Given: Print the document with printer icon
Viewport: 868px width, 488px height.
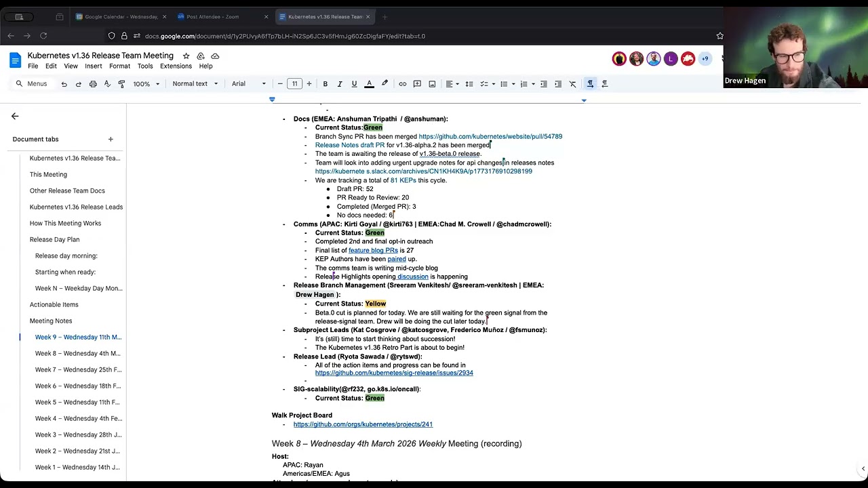Looking at the screenshot, I should (x=93, y=84).
